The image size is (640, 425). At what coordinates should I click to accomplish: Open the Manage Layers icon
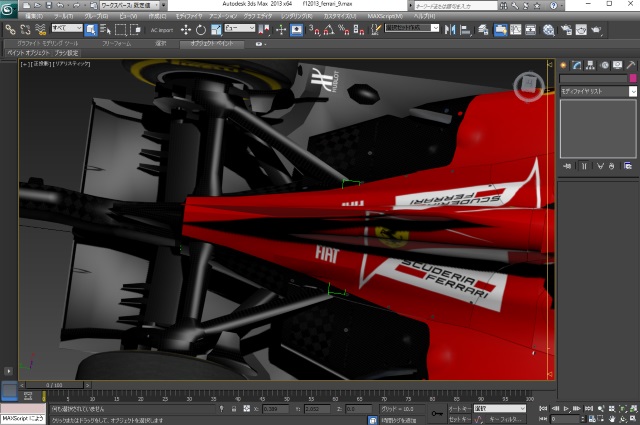(x=483, y=30)
